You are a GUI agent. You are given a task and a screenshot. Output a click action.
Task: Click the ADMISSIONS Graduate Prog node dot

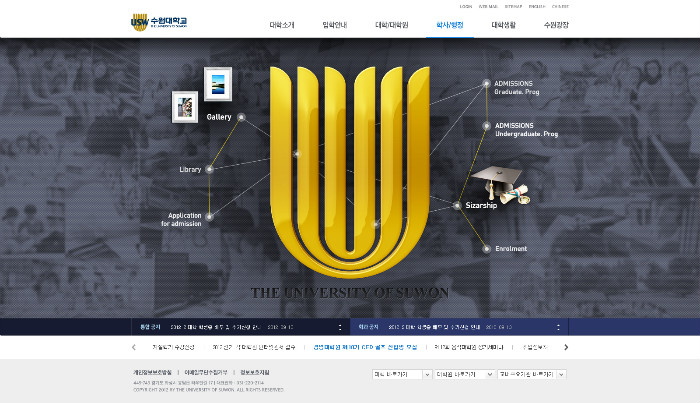click(x=487, y=83)
